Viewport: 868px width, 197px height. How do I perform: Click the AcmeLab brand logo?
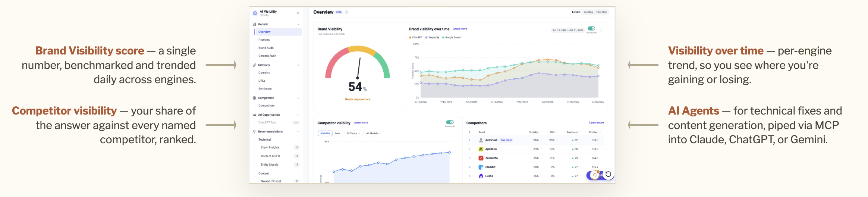[481, 140]
